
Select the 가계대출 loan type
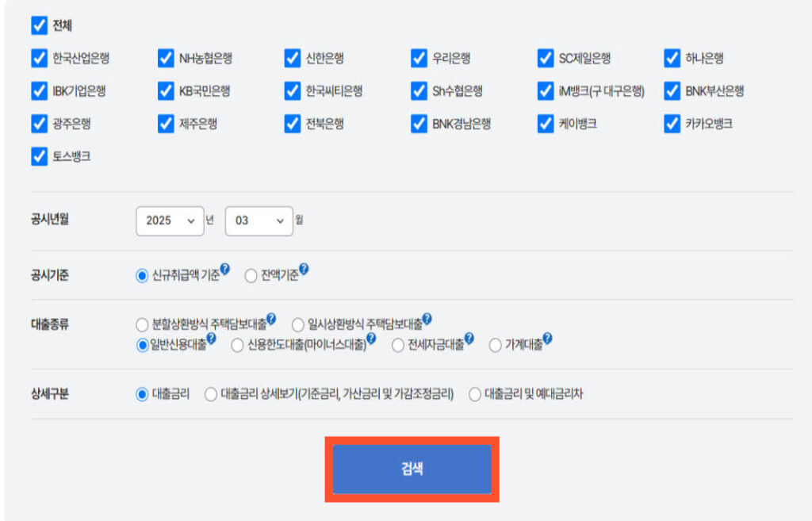[x=496, y=344]
